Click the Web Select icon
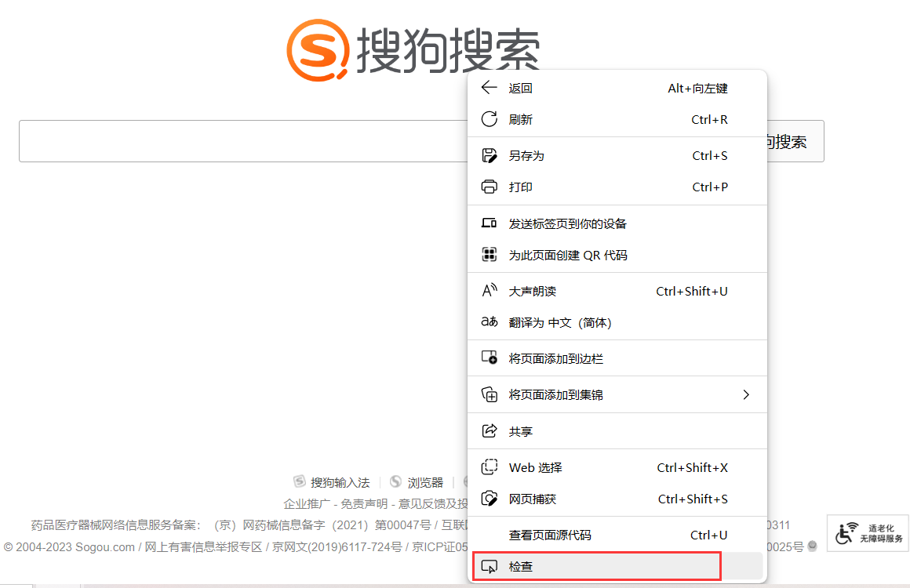Screen dimensions: 910x588 tap(490, 466)
